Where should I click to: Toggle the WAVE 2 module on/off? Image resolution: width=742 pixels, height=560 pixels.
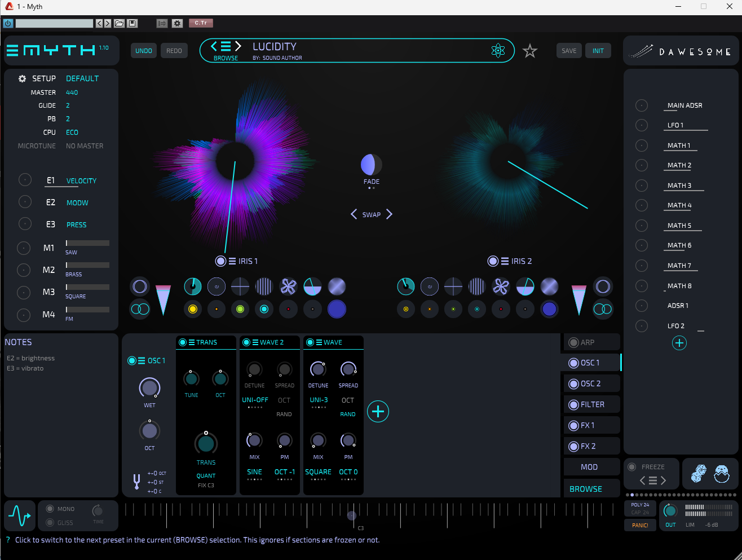click(246, 342)
